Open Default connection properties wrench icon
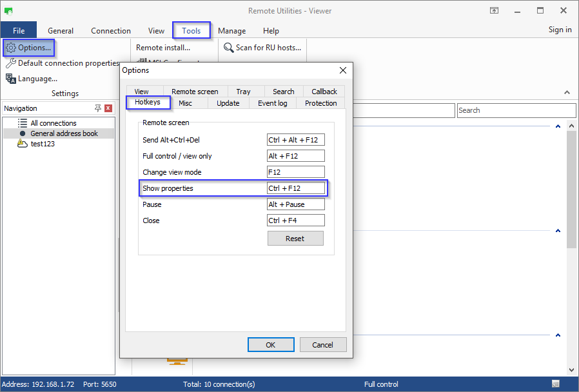The image size is (579, 392). coord(11,63)
